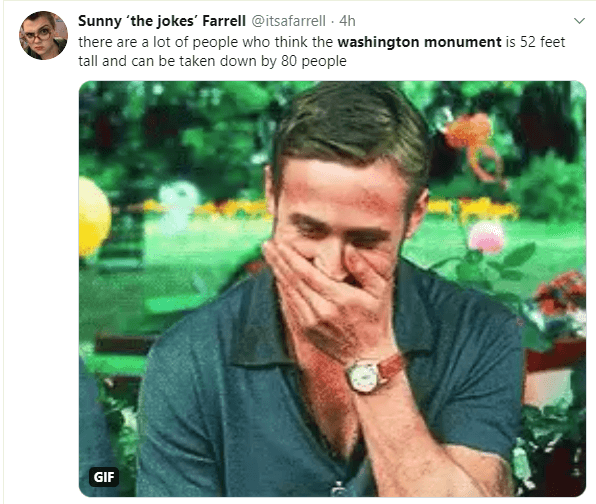Image resolution: width=596 pixels, height=504 pixels.
Task: Open Sunny Farrell's profile avatar
Action: pyautogui.click(x=43, y=35)
